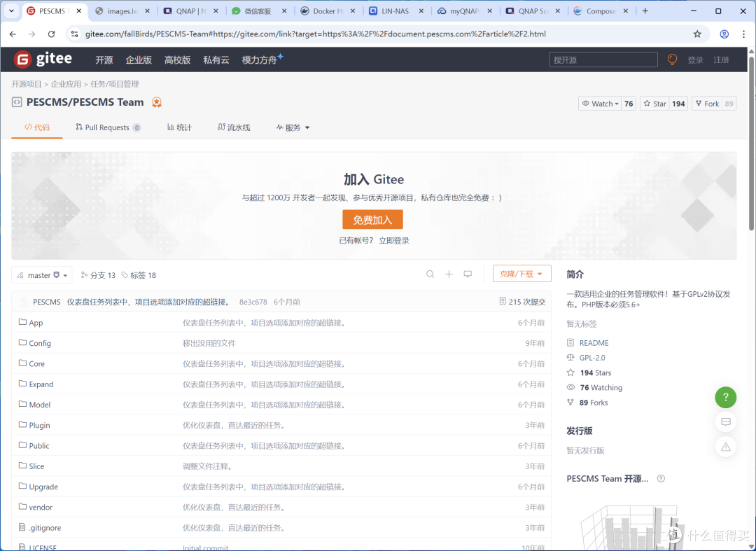756x551 pixels.
Task: Open the vendor folder
Action: (x=41, y=507)
